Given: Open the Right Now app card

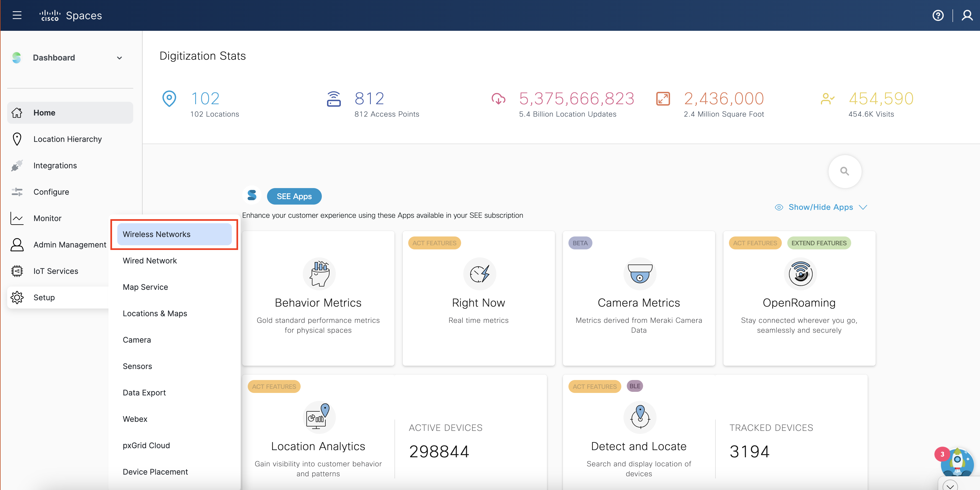Looking at the screenshot, I should click(x=478, y=298).
